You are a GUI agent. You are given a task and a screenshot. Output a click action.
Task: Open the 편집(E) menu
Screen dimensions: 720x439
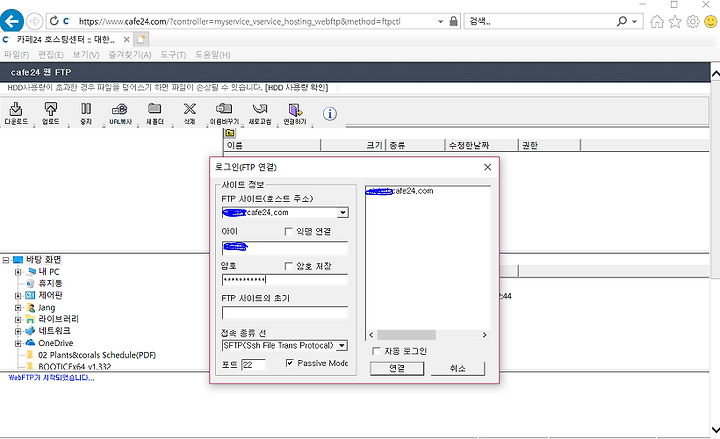[51, 55]
